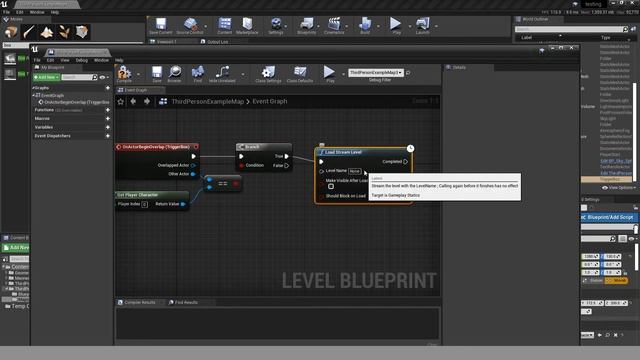The height and width of the screenshot is (360, 640).
Task: Select Landscape mode icon
Action: [47, 32]
